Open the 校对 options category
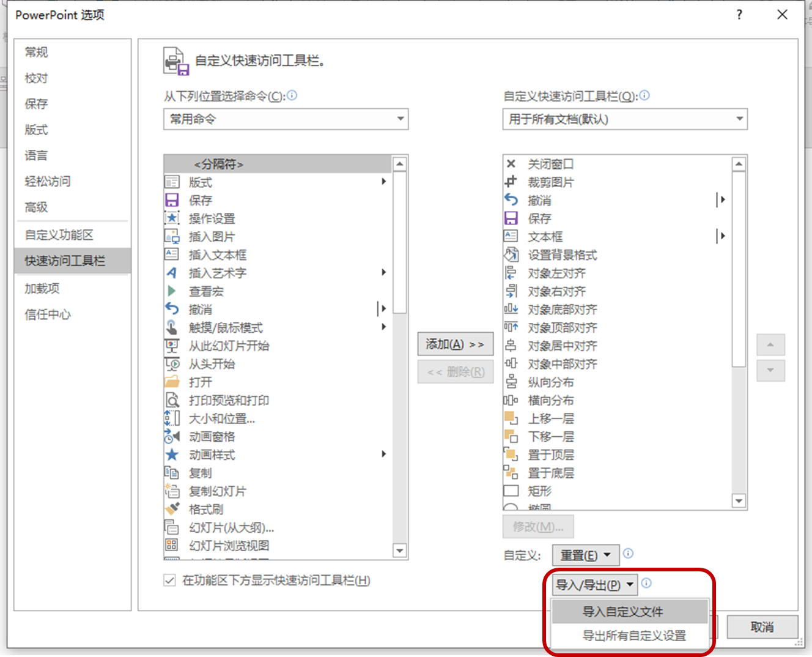The width and height of the screenshot is (812, 657). 72,78
